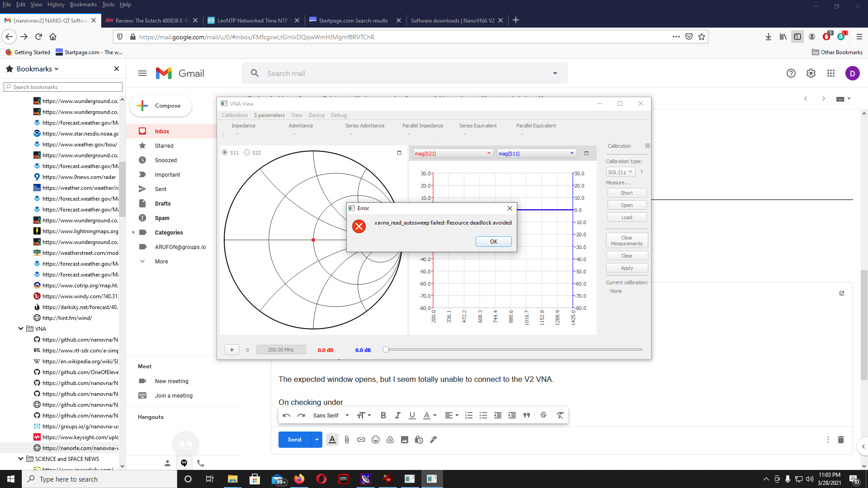868x488 pixels.
Task: Discard draft with trash icon
Action: click(841, 440)
